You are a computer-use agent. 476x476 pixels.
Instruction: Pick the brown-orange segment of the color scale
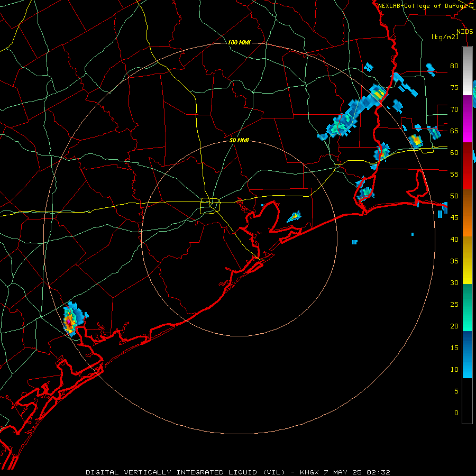(x=467, y=213)
